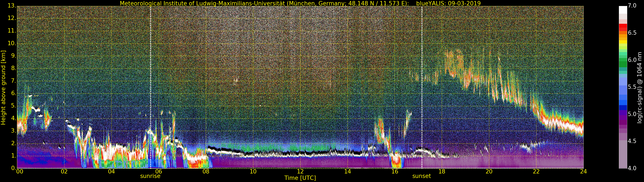The height and width of the screenshot is (182, 644).
Task: Click the '18' time axis tick label
Action: (x=442, y=172)
